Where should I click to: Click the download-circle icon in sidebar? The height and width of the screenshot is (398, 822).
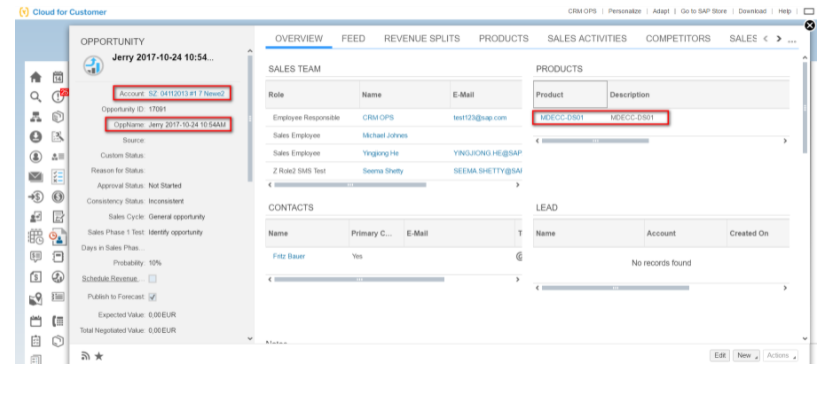point(36,137)
